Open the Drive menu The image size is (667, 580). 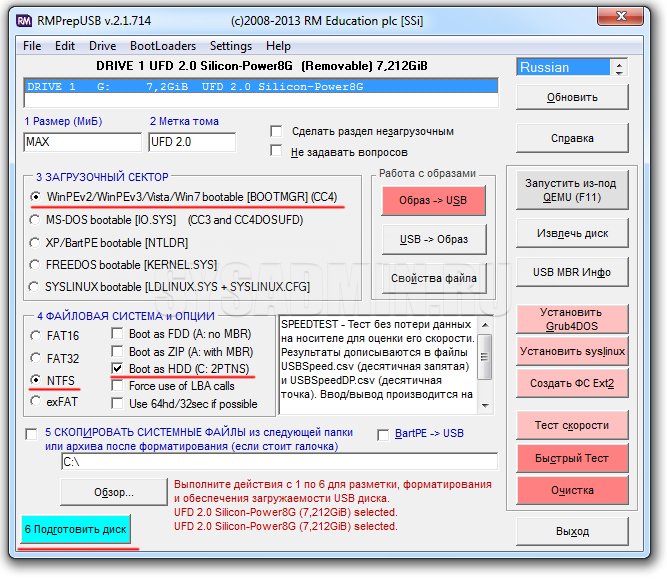click(102, 46)
